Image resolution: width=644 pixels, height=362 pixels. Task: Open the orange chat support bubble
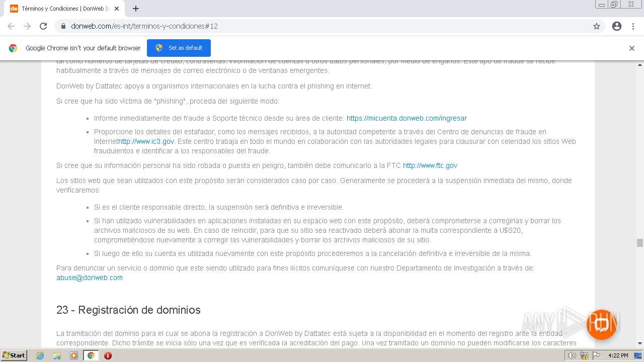[x=602, y=324]
